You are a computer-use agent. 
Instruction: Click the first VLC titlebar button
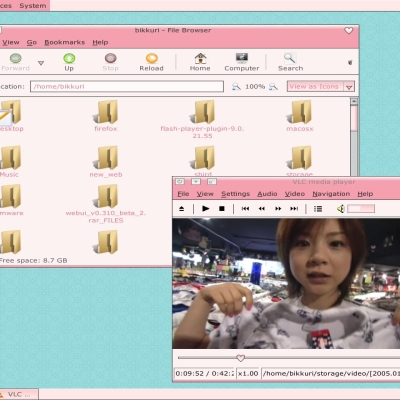(x=180, y=181)
